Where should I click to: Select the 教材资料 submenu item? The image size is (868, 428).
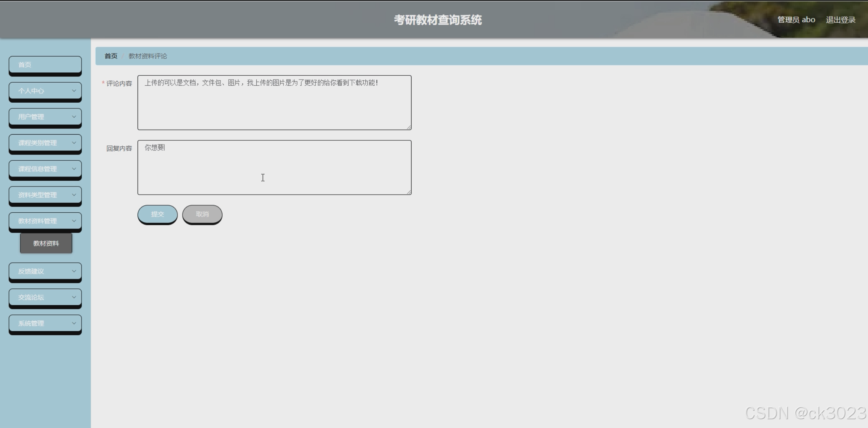point(46,243)
